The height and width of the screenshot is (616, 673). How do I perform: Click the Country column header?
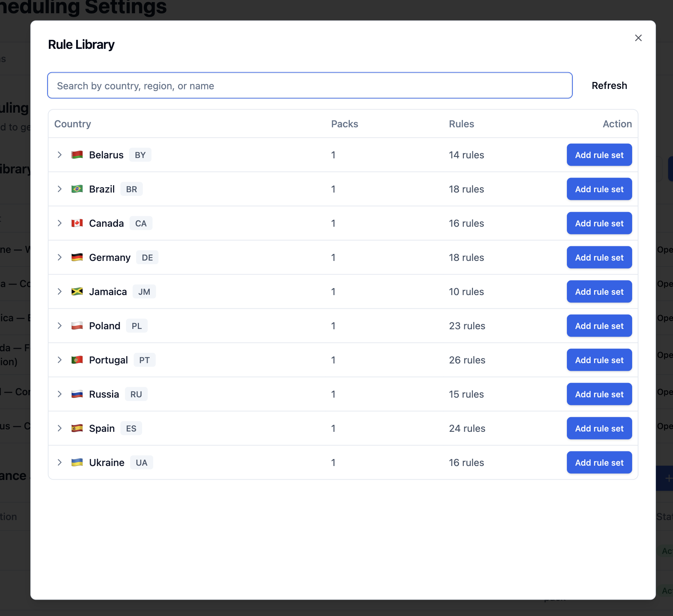click(73, 124)
